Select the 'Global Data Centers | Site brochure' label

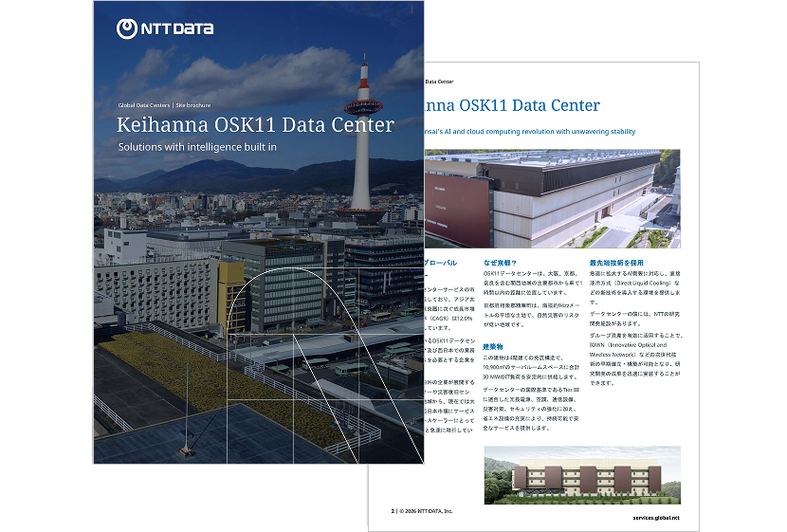click(164, 104)
